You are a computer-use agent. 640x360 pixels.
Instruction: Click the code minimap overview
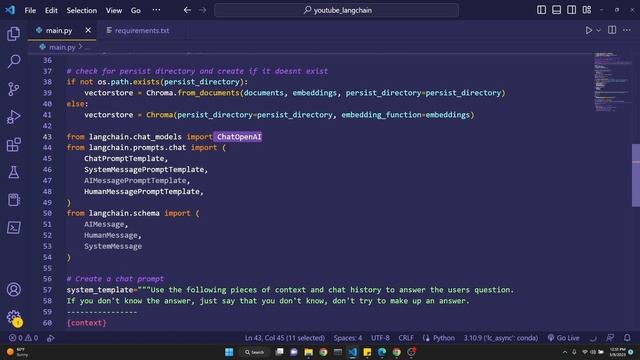point(612,82)
